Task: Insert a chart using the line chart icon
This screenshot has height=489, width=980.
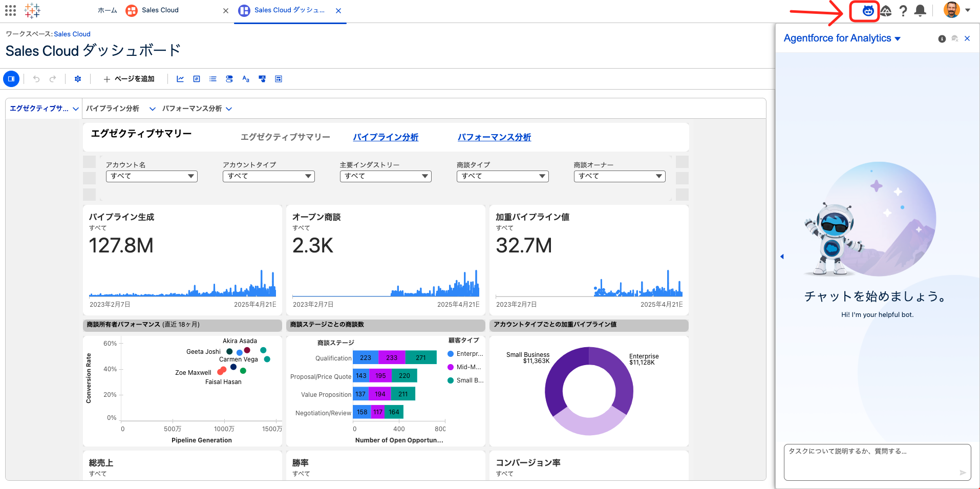Action: 180,79
